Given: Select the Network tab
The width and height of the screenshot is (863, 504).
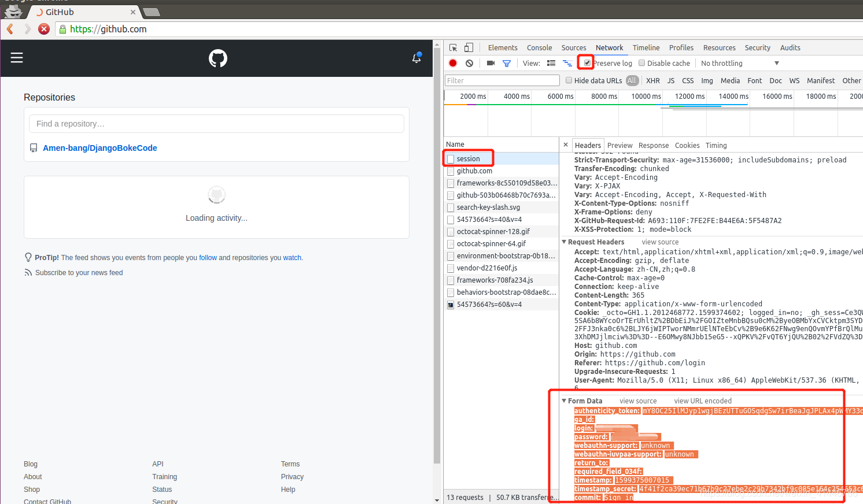Looking at the screenshot, I should (x=609, y=47).
